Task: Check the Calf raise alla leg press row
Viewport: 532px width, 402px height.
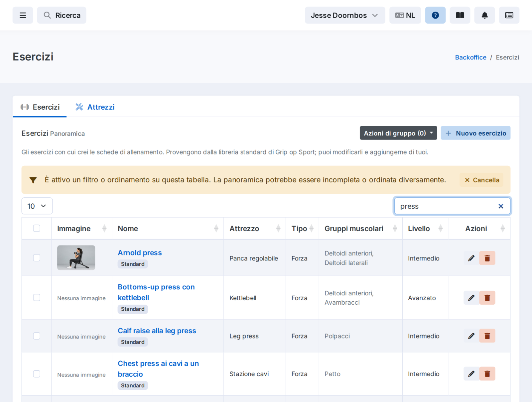Action: tap(37, 336)
